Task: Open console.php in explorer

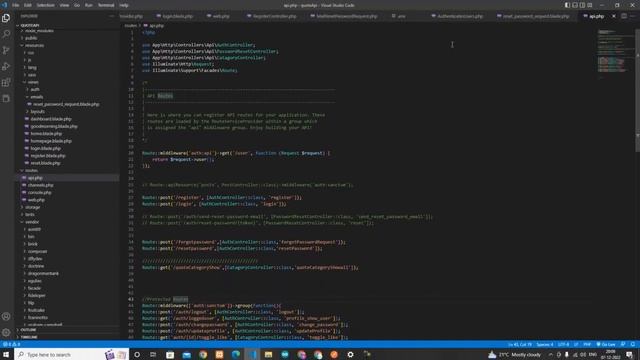Action: point(39,192)
